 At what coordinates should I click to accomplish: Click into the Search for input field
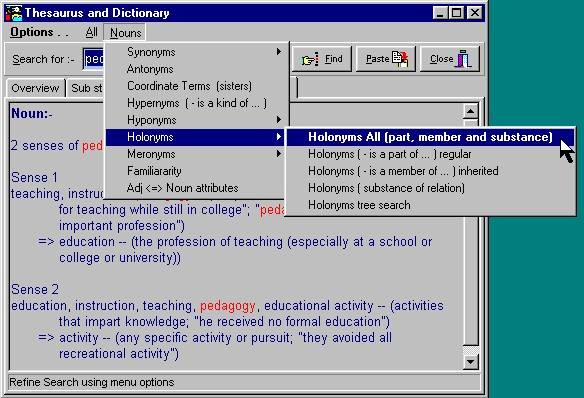94,59
